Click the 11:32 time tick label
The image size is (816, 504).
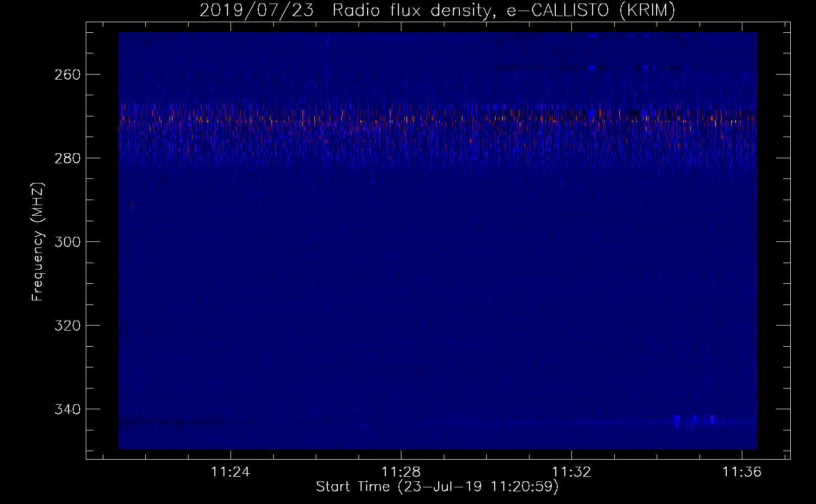point(571,472)
